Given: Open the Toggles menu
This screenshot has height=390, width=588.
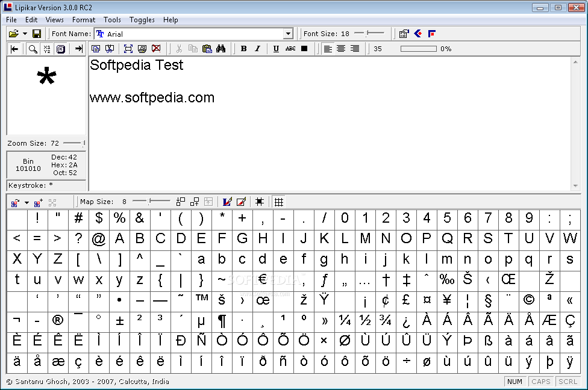Looking at the screenshot, I should (142, 20).
